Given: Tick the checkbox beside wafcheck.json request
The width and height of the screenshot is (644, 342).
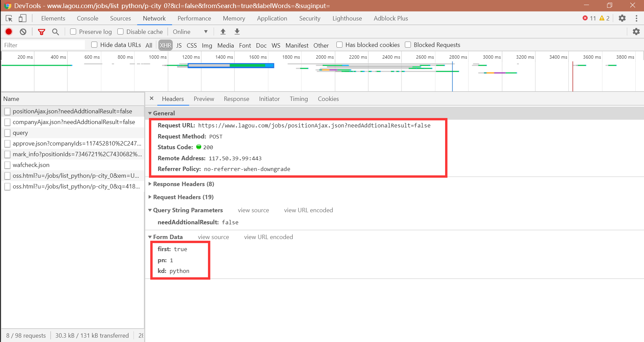Looking at the screenshot, I should (x=7, y=165).
